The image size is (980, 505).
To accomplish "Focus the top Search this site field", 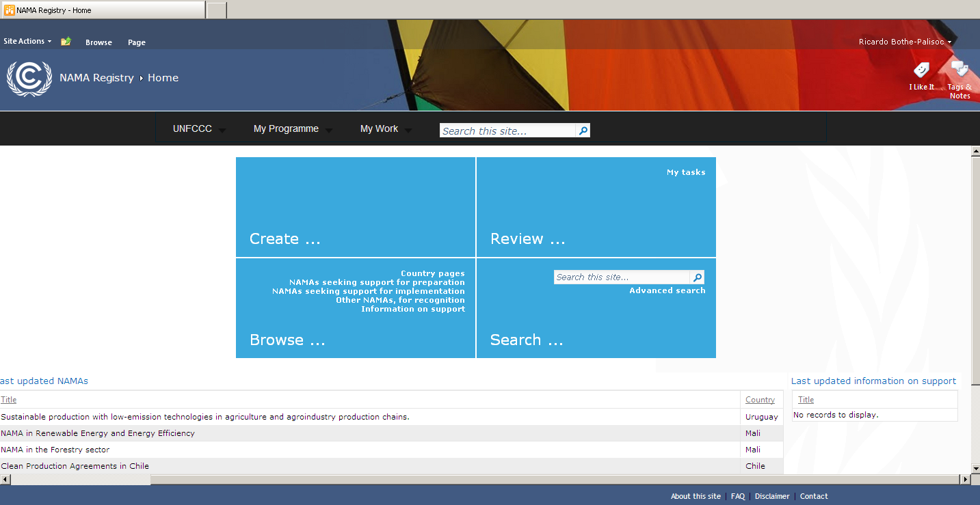I will click(508, 131).
